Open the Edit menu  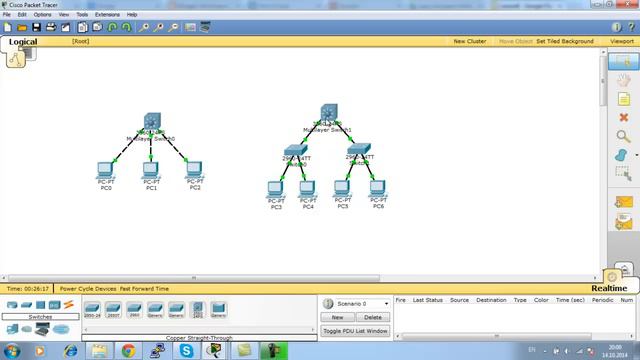[22, 14]
